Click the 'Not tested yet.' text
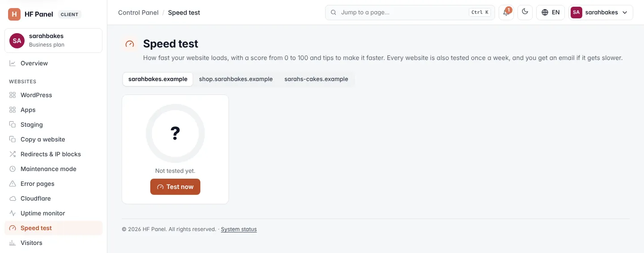 pos(175,171)
